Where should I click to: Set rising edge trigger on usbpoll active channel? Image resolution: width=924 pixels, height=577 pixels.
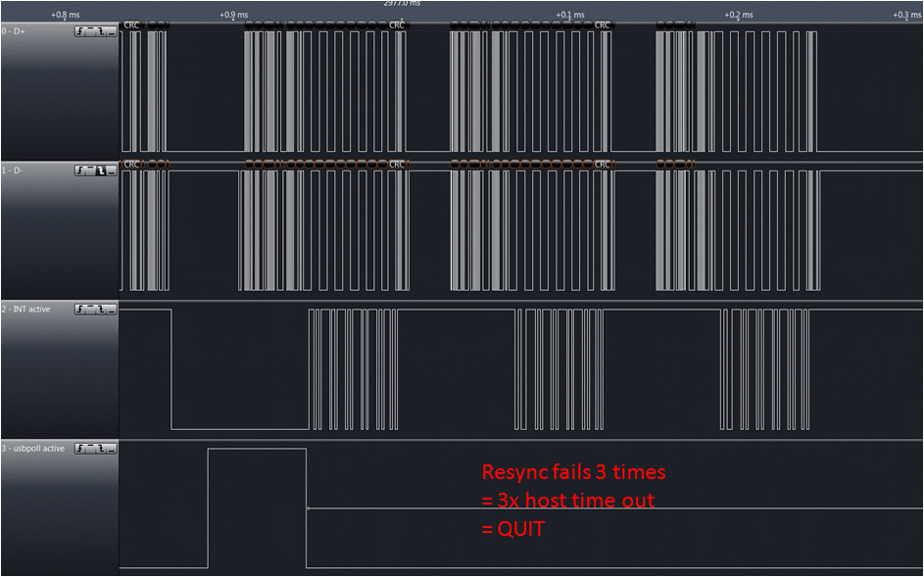[x=79, y=449]
